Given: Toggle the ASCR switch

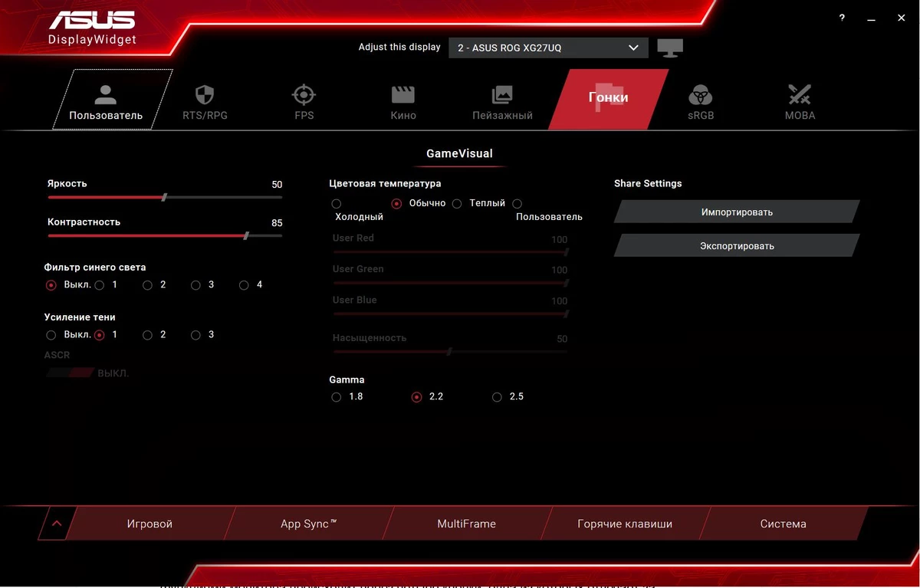Looking at the screenshot, I should pos(70,373).
